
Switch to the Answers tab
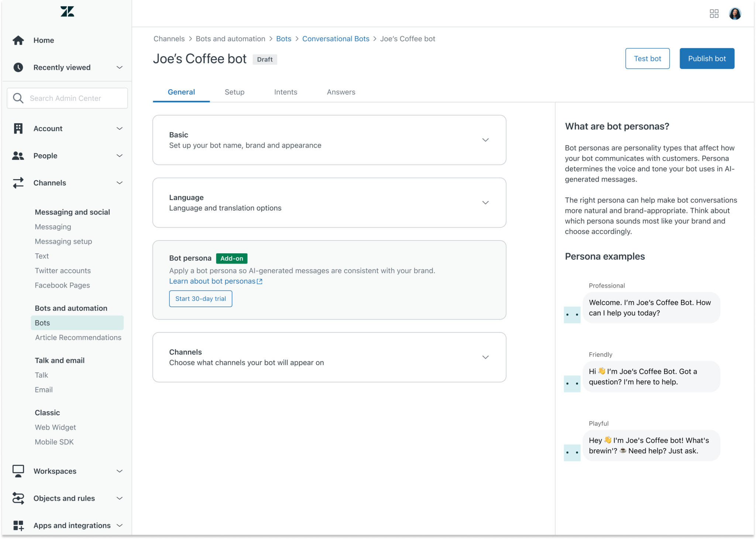point(341,92)
